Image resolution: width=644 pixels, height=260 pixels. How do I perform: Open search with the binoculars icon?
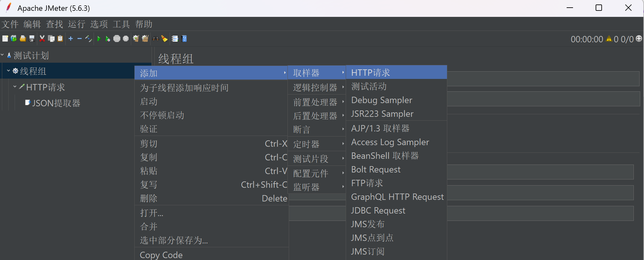[156, 39]
